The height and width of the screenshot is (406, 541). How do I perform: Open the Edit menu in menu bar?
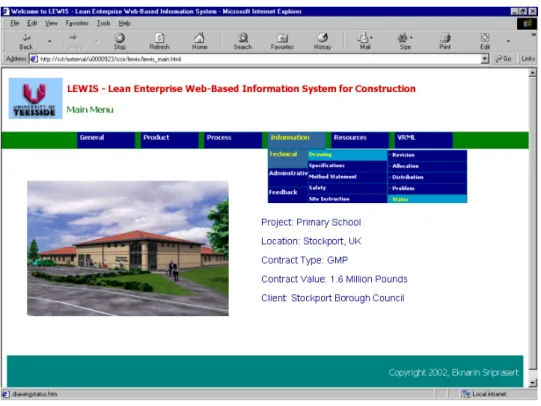click(x=32, y=23)
